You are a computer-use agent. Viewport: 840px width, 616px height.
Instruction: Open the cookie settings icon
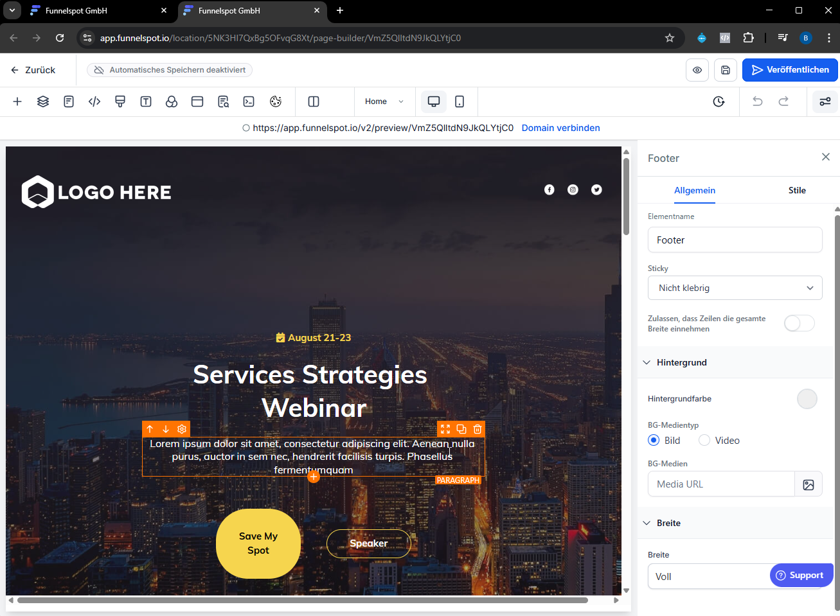276,101
